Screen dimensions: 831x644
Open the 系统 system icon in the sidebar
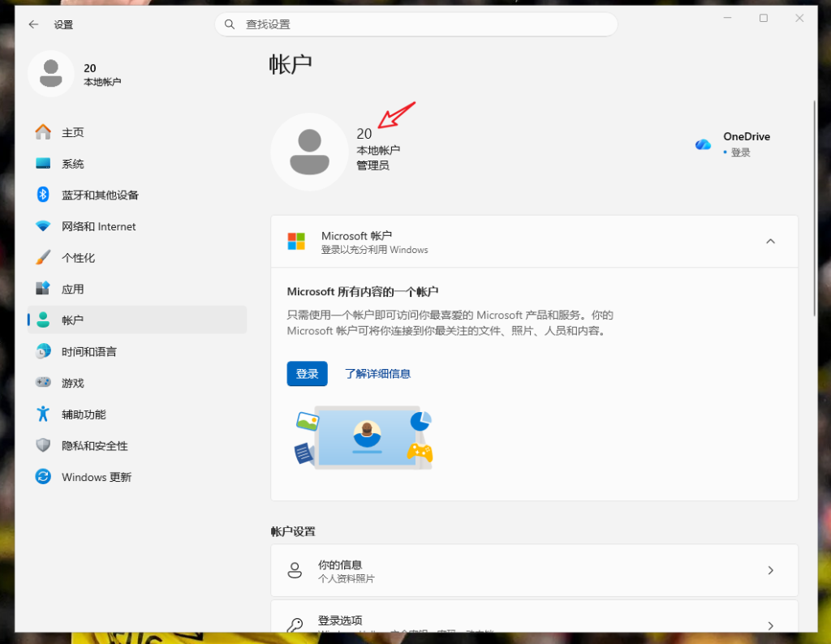[x=43, y=164]
